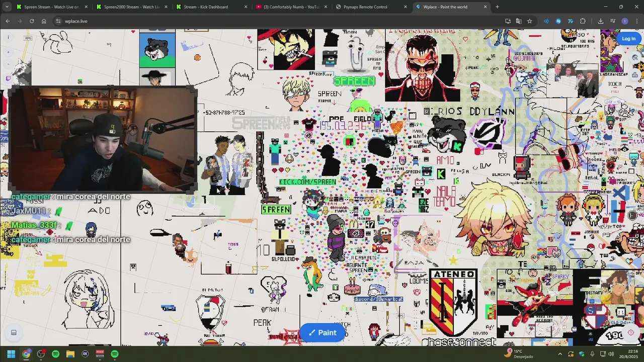Open the media controls icon in toolbar

tap(612, 21)
